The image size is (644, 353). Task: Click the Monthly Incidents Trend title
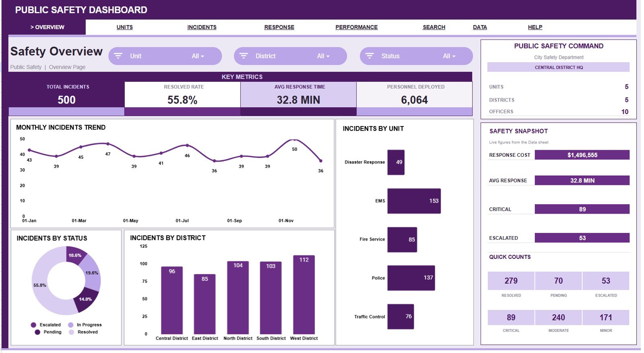click(x=61, y=127)
